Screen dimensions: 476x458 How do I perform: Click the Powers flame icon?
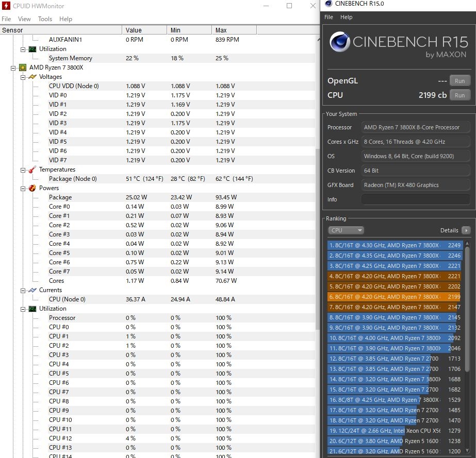32,188
